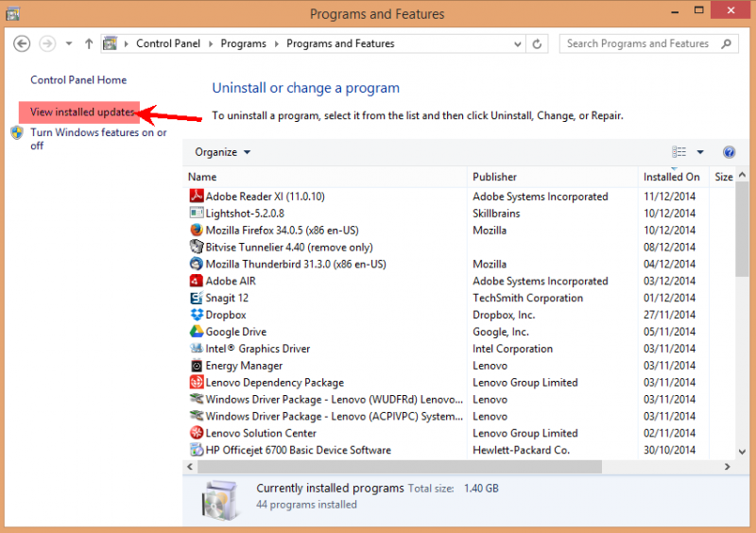Select the Lenovo ACPIVPC driver package icon

click(197, 416)
